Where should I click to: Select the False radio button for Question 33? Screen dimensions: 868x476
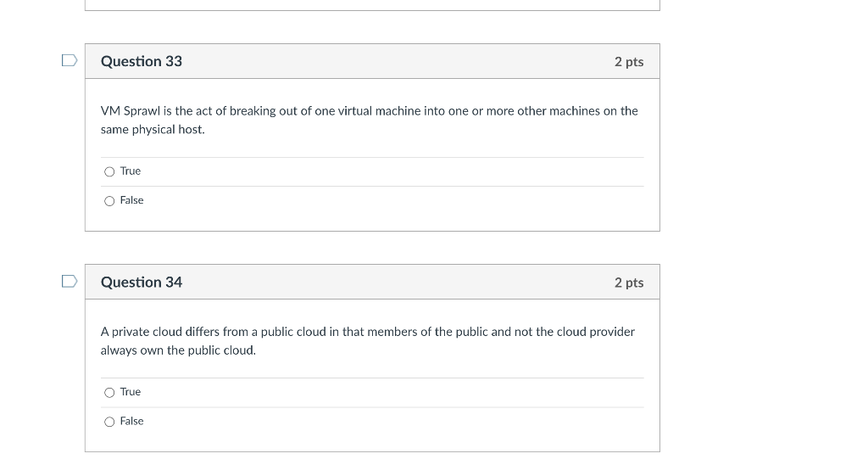(109, 201)
